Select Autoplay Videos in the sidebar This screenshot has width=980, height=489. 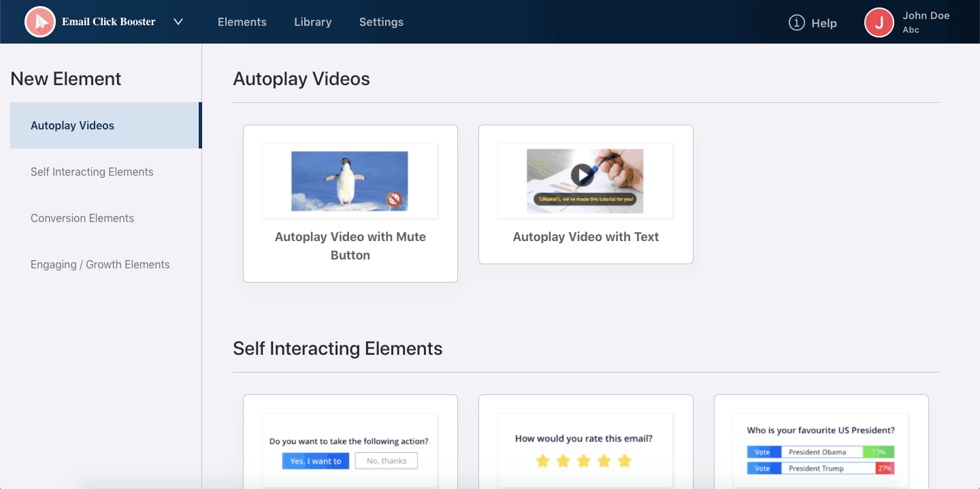72,125
